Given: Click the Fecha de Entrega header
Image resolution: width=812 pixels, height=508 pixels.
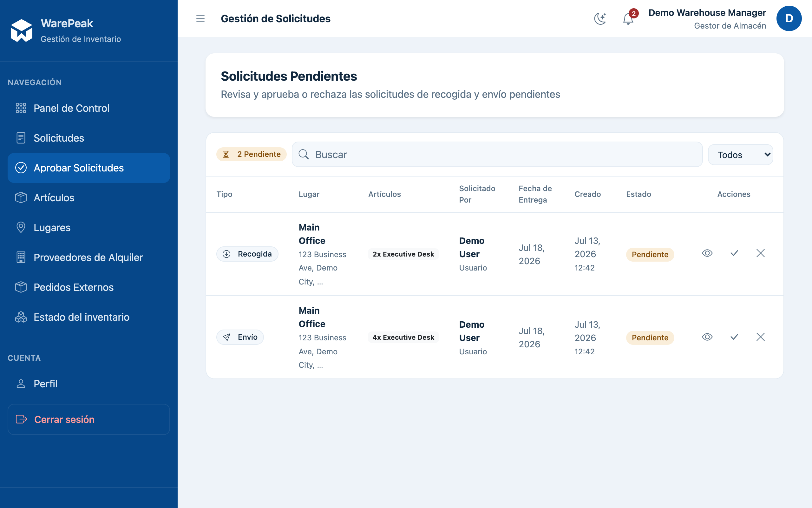Looking at the screenshot, I should 535,194.
